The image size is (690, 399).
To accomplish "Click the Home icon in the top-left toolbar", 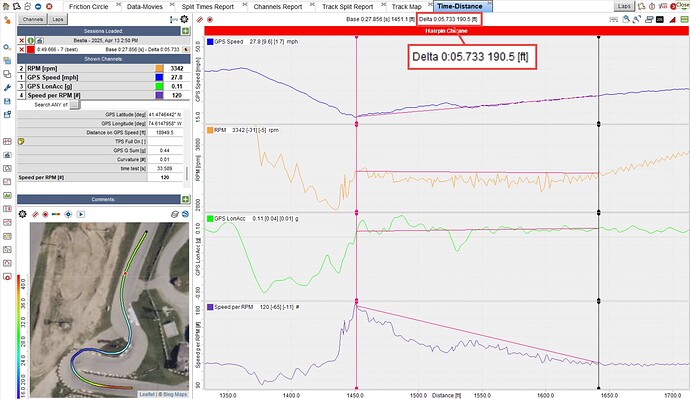I will click(6, 7).
